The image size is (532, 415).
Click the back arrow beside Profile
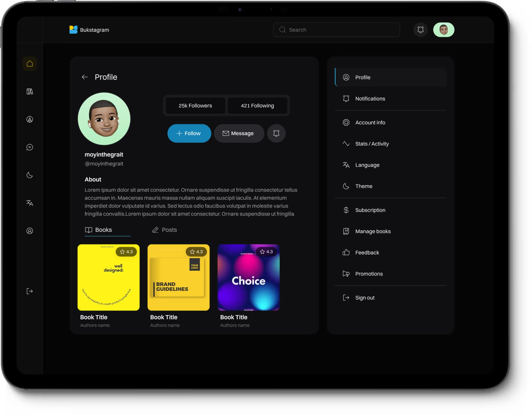point(85,77)
